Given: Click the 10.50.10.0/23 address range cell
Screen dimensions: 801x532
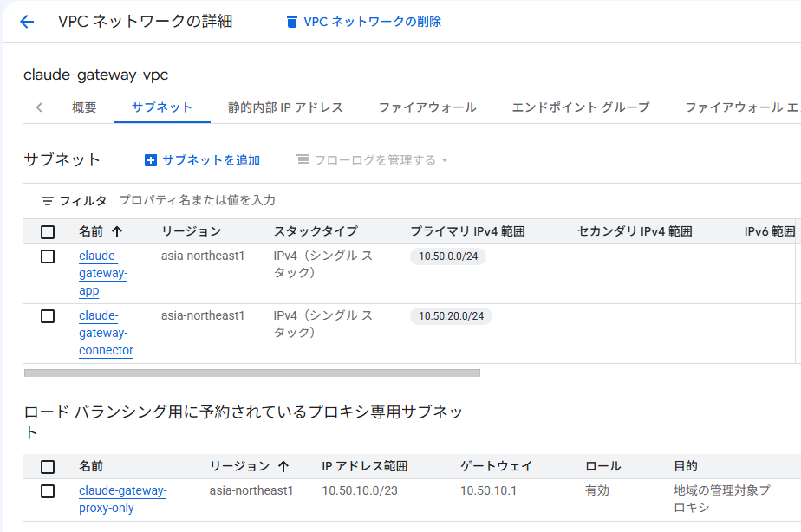Looking at the screenshot, I should coord(360,490).
